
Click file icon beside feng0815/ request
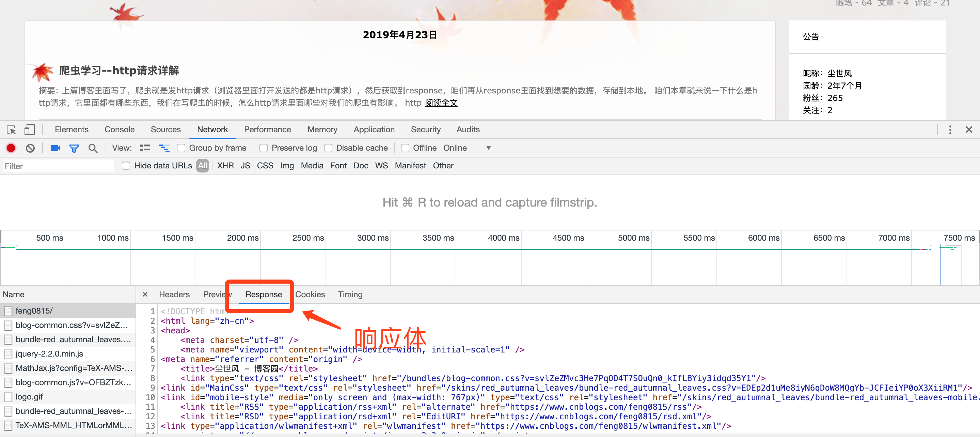coord(8,311)
